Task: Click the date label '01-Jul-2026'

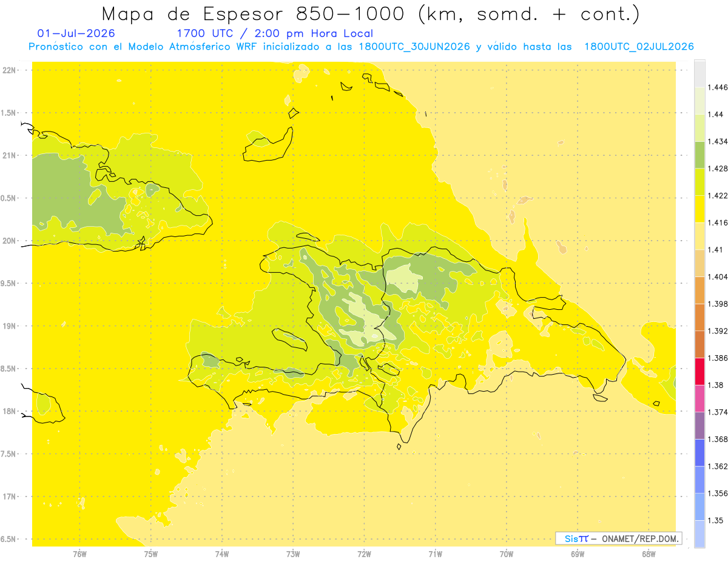Action: click(76, 33)
